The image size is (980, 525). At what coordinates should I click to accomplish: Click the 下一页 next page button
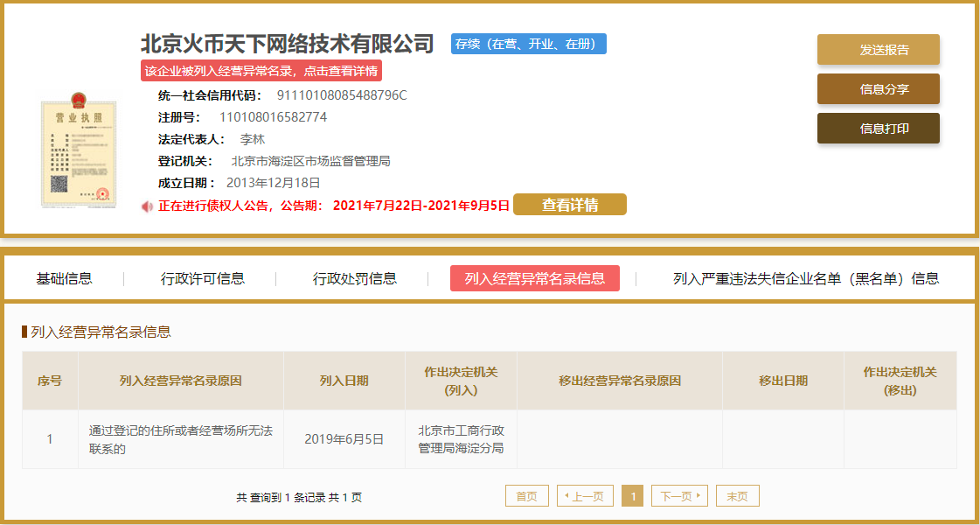[679, 495]
